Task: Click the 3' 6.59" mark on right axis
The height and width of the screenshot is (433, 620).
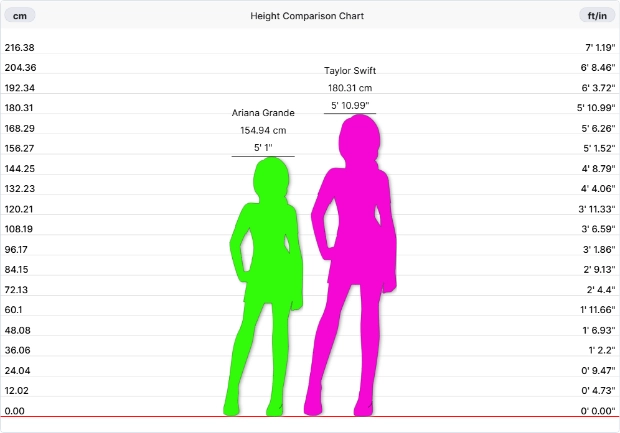Action: (596, 229)
